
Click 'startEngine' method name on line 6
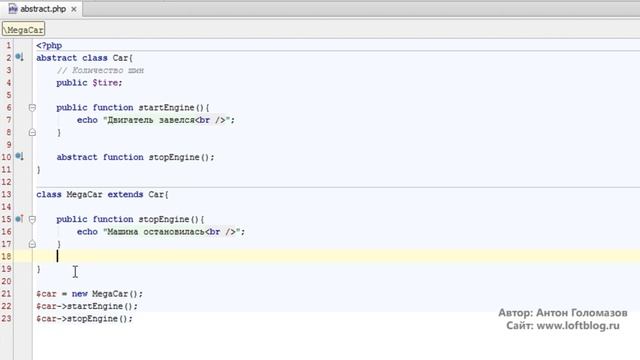click(167, 108)
